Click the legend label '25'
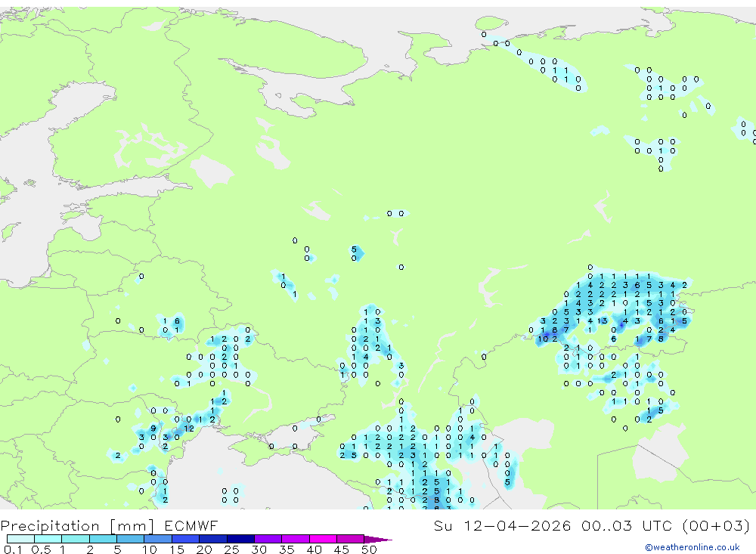The height and width of the screenshot is (554, 756). (x=231, y=549)
